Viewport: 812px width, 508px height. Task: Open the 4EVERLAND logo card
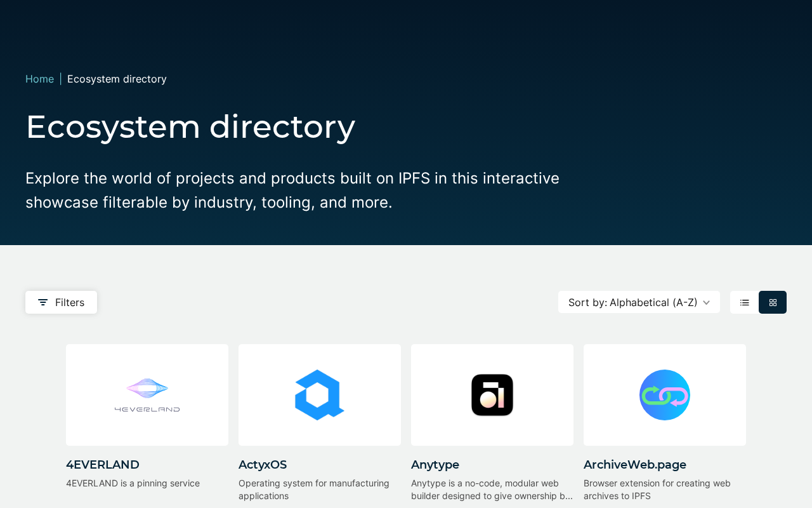click(x=147, y=395)
